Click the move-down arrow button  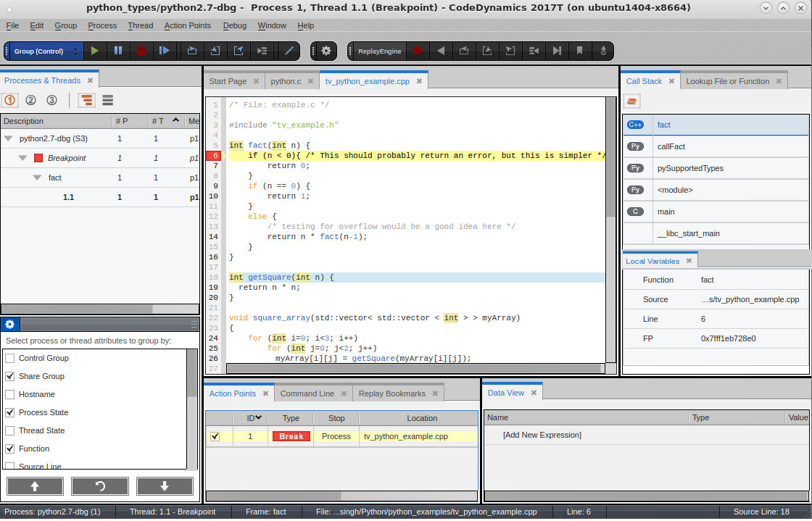[165, 486]
